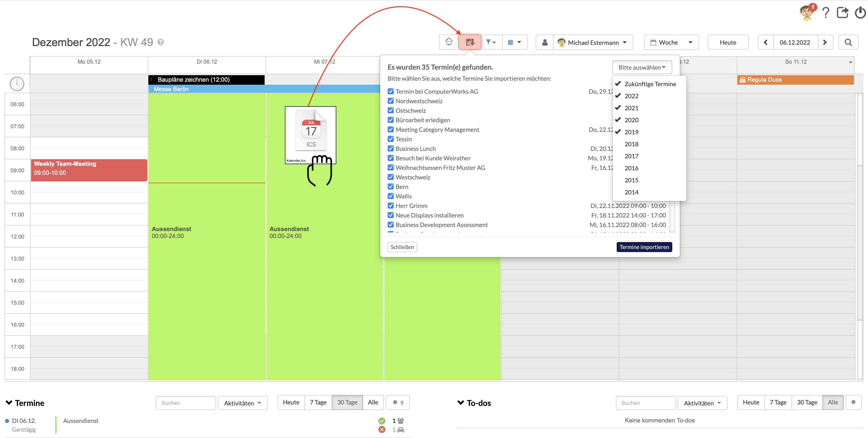Click the share export icon at top right
Screen dimensions: 868x438
[842, 13]
